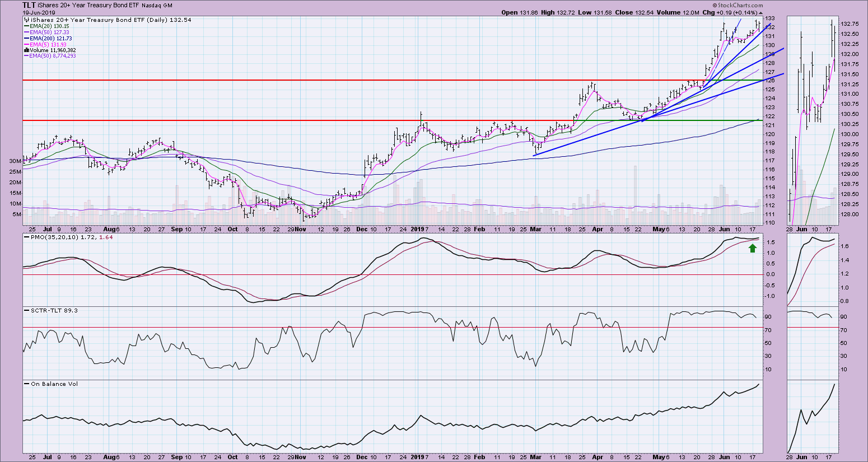Click the up triangle after the Chg value

pos(760,12)
